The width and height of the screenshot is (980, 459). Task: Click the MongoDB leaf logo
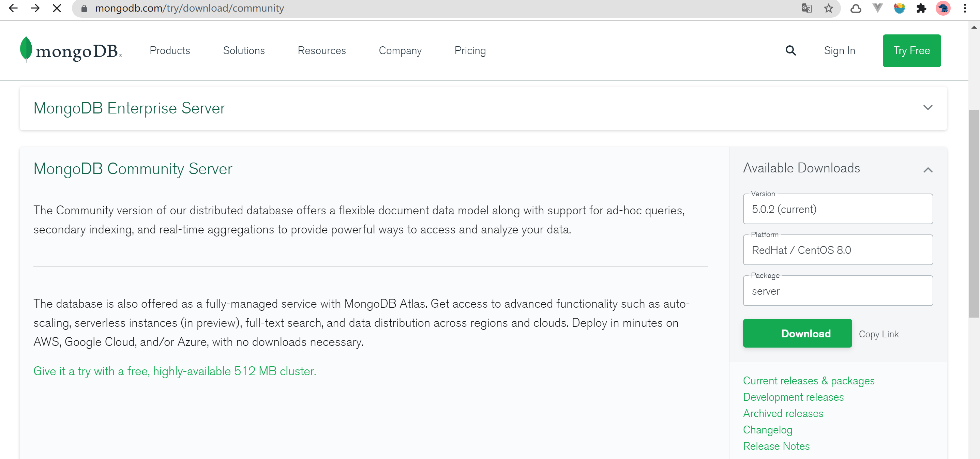(x=25, y=49)
